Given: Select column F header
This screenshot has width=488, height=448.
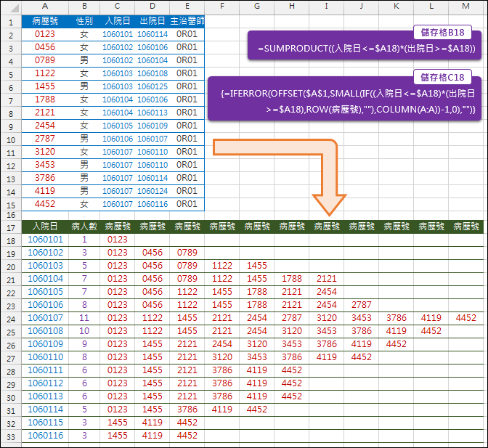Looking at the screenshot, I should [222, 7].
